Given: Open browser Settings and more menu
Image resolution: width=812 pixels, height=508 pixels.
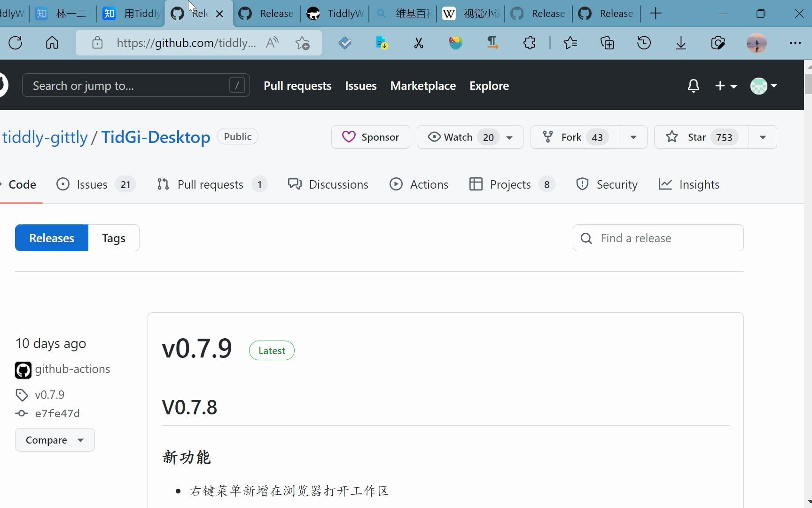Looking at the screenshot, I should pyautogui.click(x=795, y=43).
